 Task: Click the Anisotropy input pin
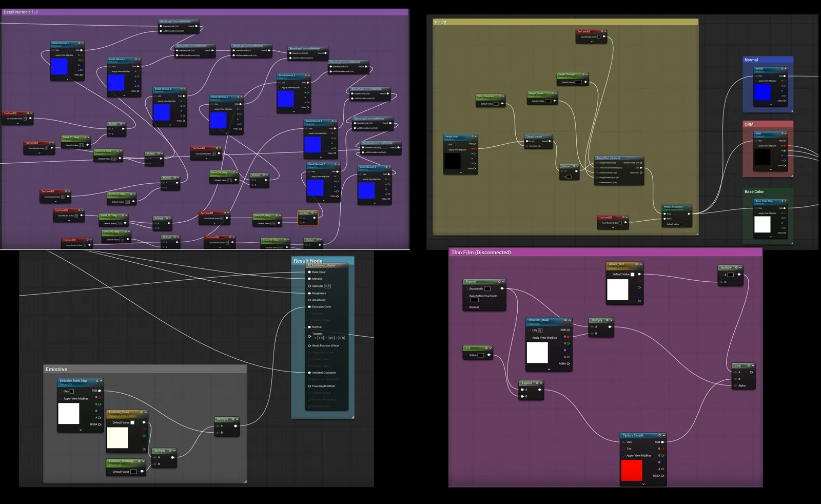pos(309,300)
